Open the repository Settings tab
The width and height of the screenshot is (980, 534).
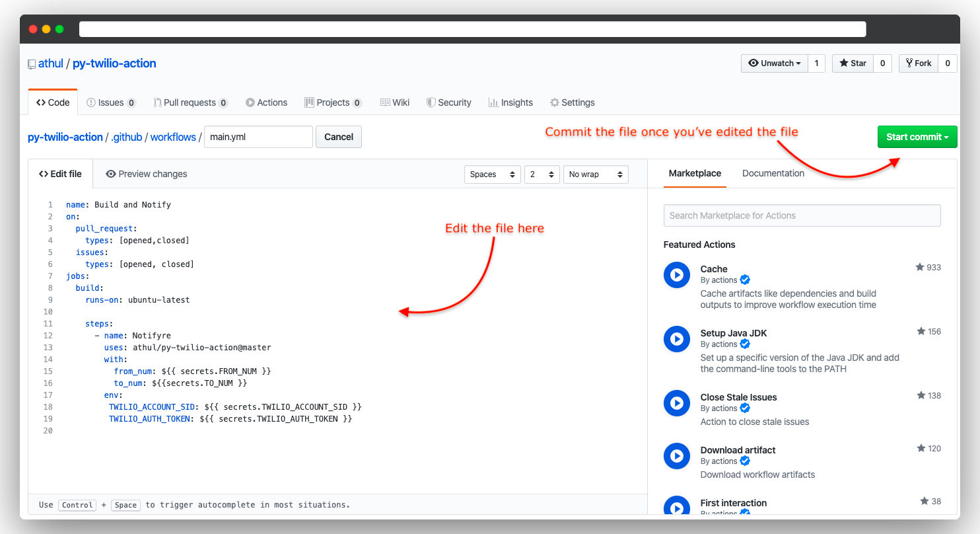coord(573,102)
